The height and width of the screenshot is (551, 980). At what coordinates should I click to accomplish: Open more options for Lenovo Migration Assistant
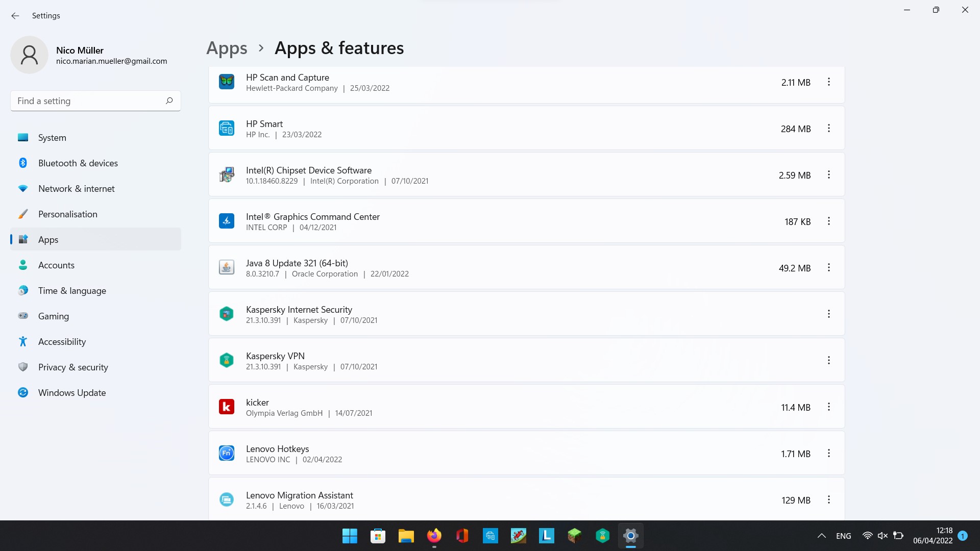tap(828, 500)
